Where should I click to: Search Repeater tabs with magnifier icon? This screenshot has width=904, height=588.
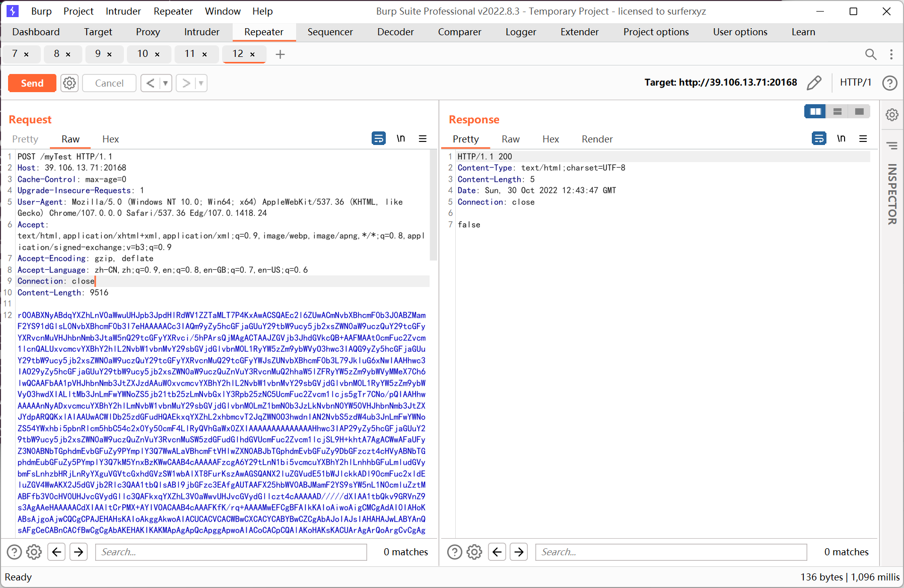tap(871, 54)
